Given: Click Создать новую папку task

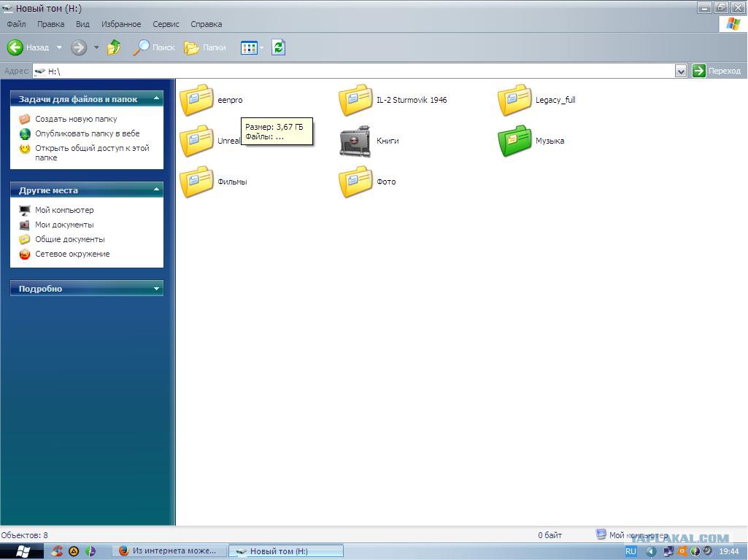Looking at the screenshot, I should (76, 119).
